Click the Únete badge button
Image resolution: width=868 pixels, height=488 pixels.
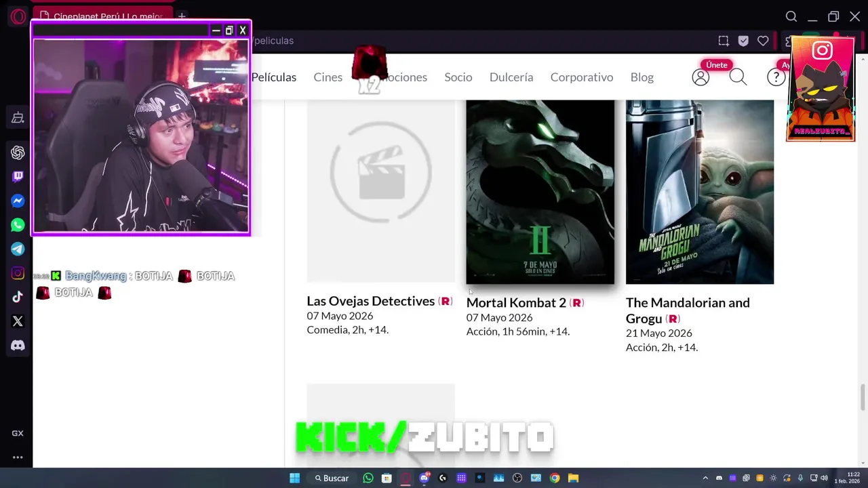point(717,65)
